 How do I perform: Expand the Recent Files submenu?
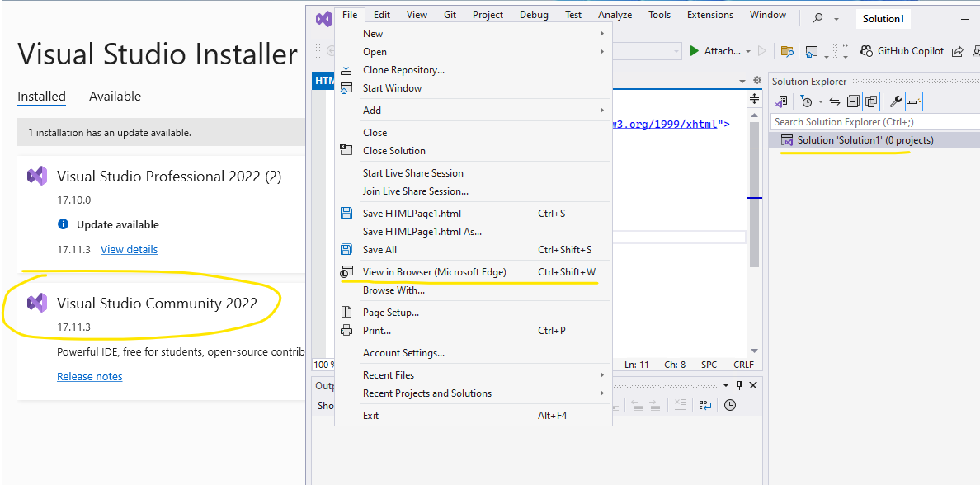pos(602,375)
